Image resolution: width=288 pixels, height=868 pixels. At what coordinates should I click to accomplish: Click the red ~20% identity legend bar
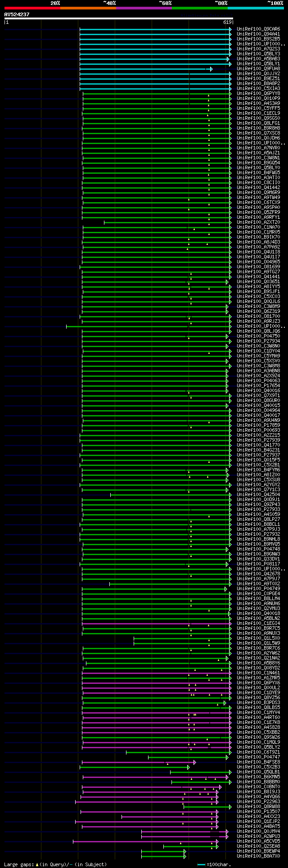32,8
